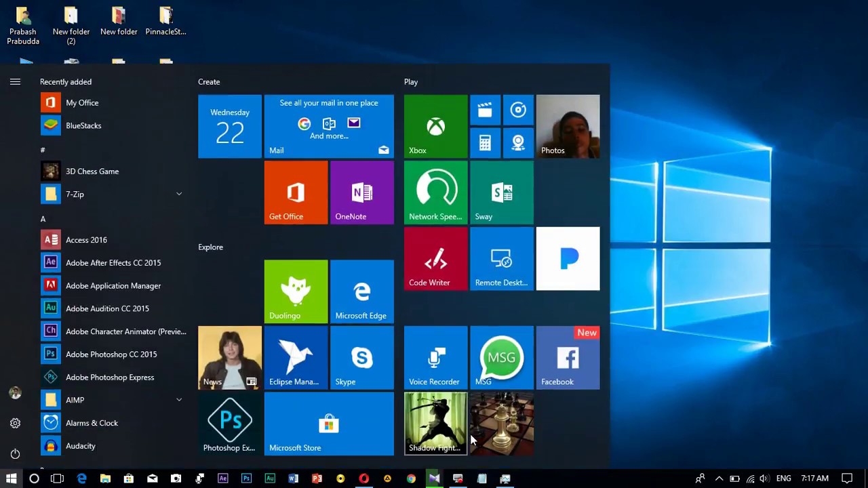Launch the Network Speed Test tile

[x=435, y=192]
